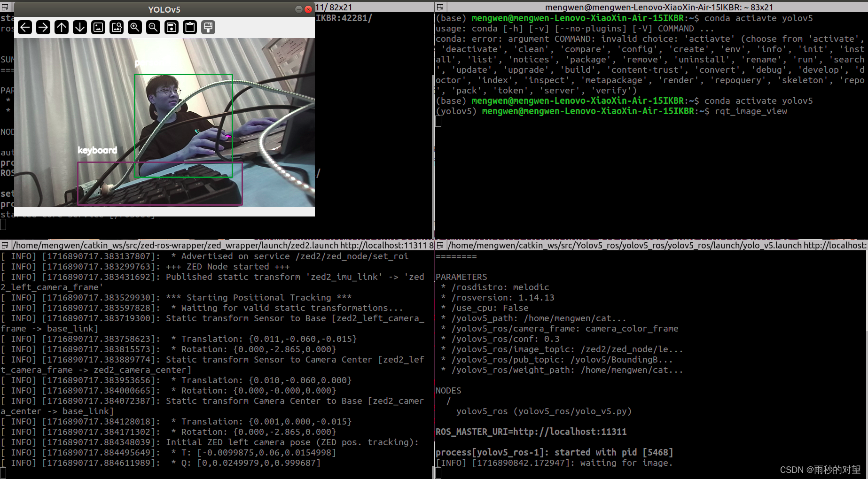The height and width of the screenshot is (479, 868).
Task: Pan image up with the up arrow icon
Action: (62, 27)
